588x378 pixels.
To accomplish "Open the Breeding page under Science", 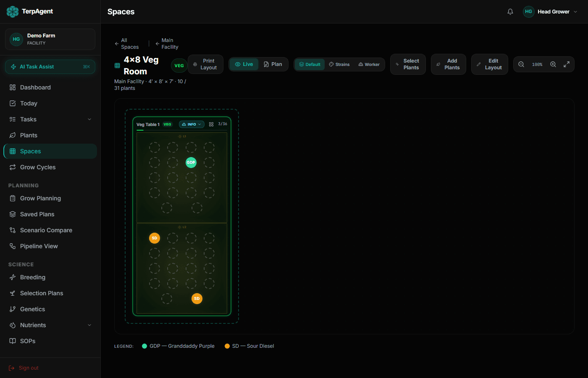I will 32,277.
